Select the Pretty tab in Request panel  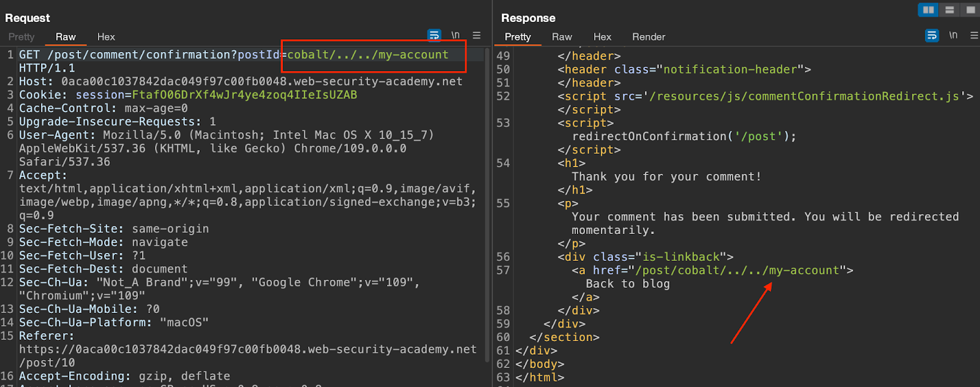(21, 37)
